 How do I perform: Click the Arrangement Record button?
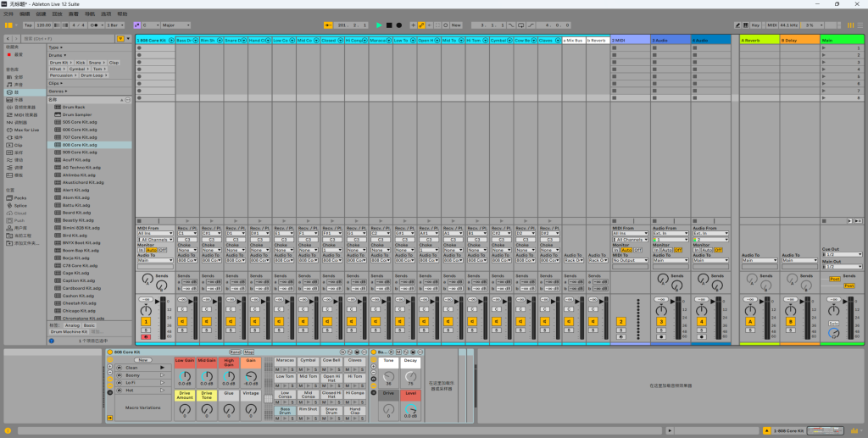click(x=398, y=25)
